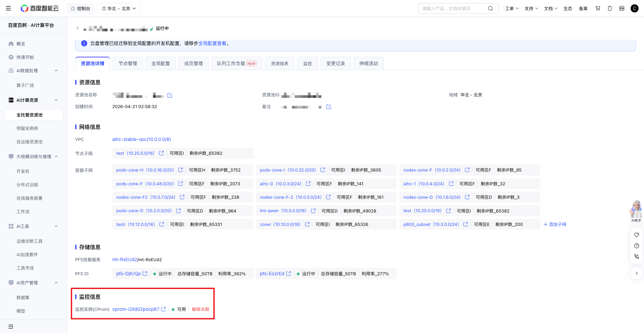Click 添加子网 to add subnet
The width and height of the screenshot is (644, 333).
tap(555, 224)
